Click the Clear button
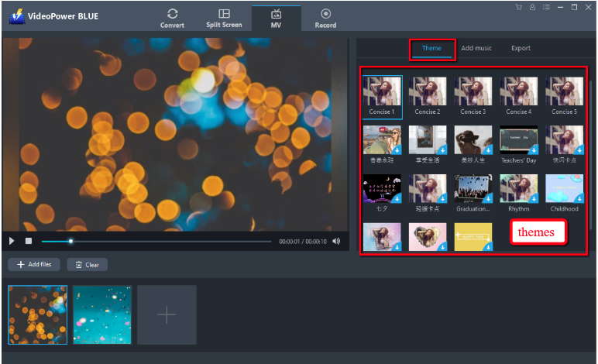The height and width of the screenshot is (364, 598). [x=88, y=265]
